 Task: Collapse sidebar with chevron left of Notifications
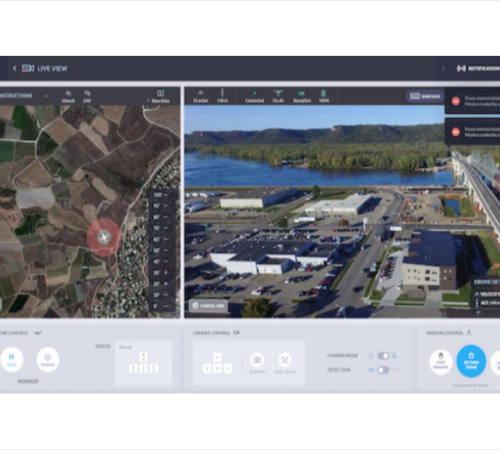pos(443,69)
